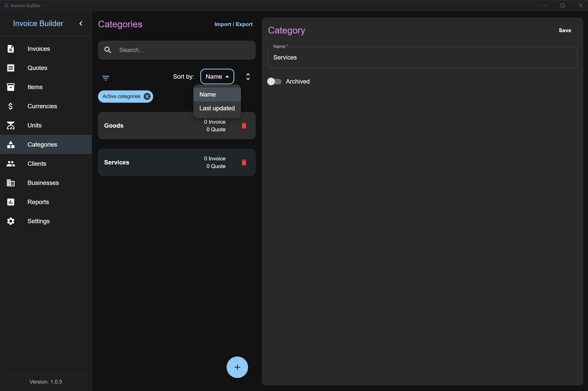The width and height of the screenshot is (588, 391).
Task: Click the Businesses building icon
Action: pyautogui.click(x=10, y=183)
